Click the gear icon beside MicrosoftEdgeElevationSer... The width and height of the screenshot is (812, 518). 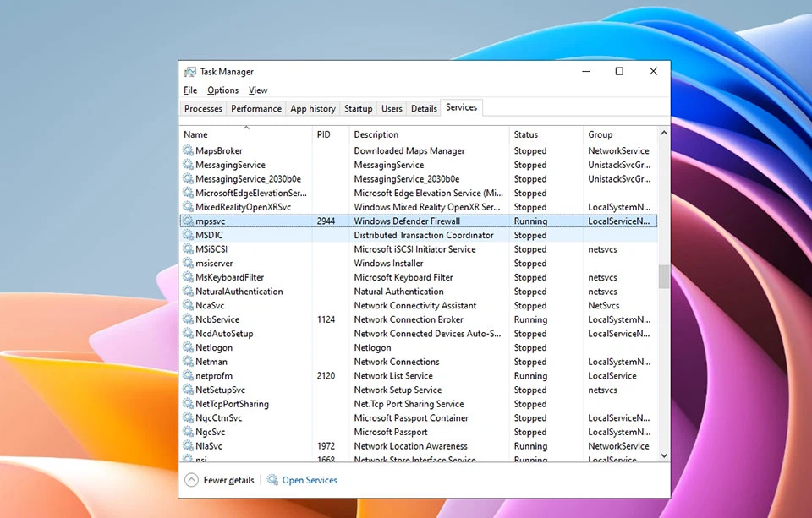(188, 193)
